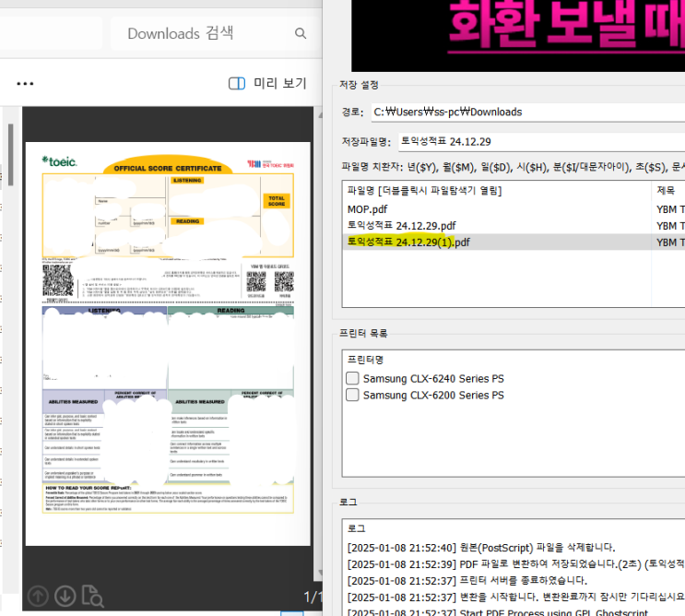Click the 프린터명 column header
685x616 pixels.
click(x=514, y=360)
